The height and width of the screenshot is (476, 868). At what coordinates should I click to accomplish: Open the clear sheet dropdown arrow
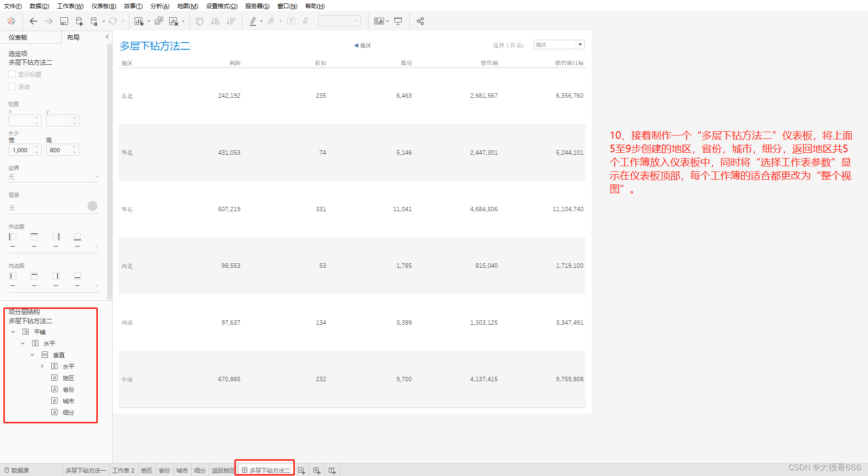[x=183, y=22]
